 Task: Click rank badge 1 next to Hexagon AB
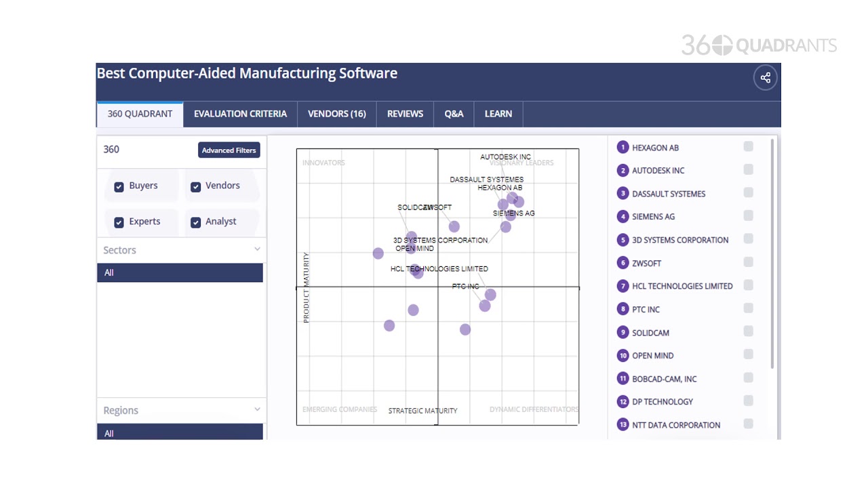tap(623, 147)
